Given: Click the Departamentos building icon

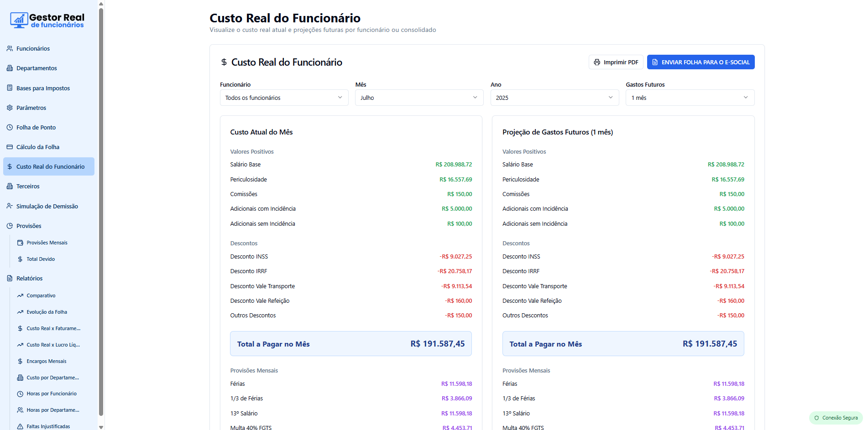Looking at the screenshot, I should 10,68.
